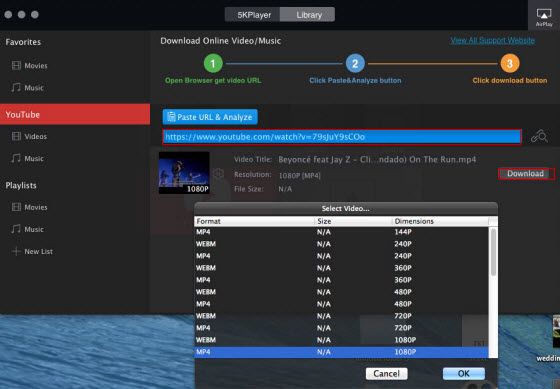
Task: Select the WEBM 720P row
Action: pos(341,316)
